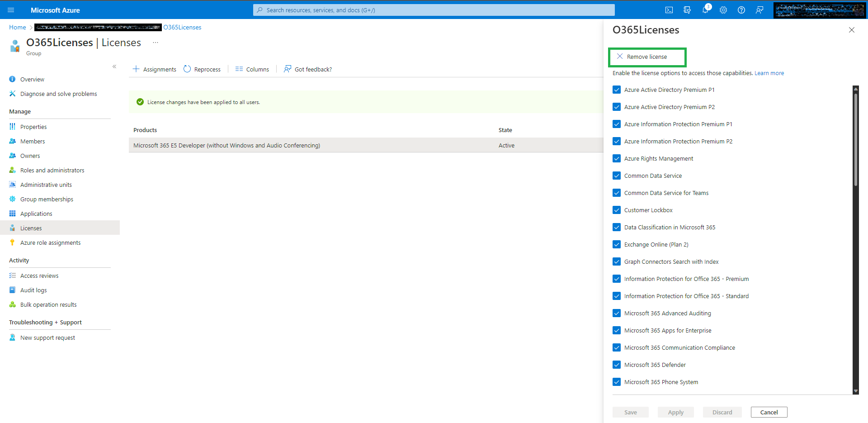This screenshot has height=423, width=868.
Task: Uncheck Azure Active Directory Premium P2
Action: pos(617,107)
